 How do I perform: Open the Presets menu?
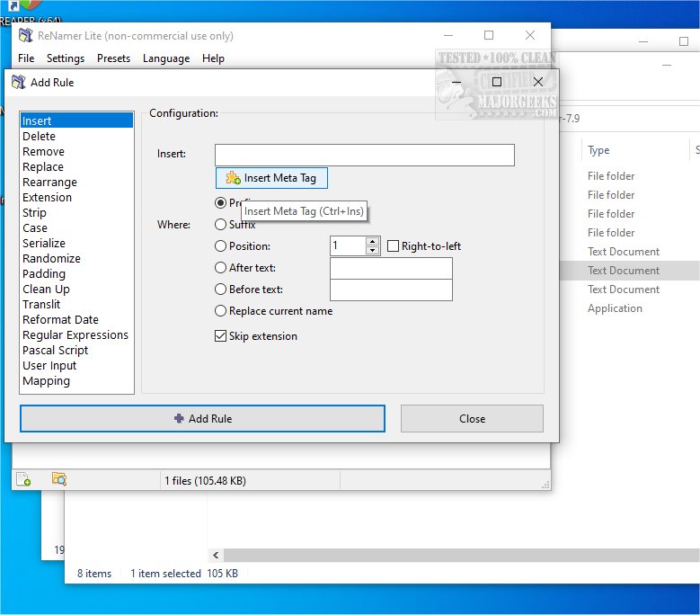(x=113, y=58)
